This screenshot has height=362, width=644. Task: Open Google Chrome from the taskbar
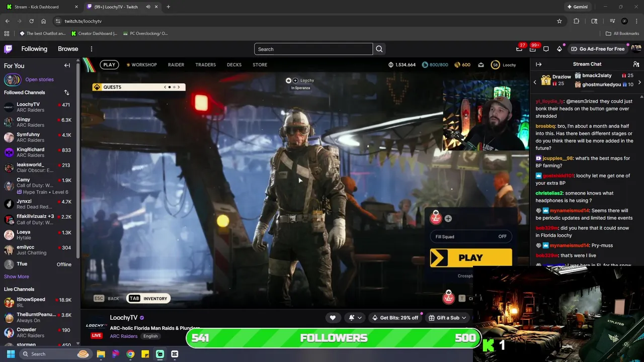coord(130,354)
